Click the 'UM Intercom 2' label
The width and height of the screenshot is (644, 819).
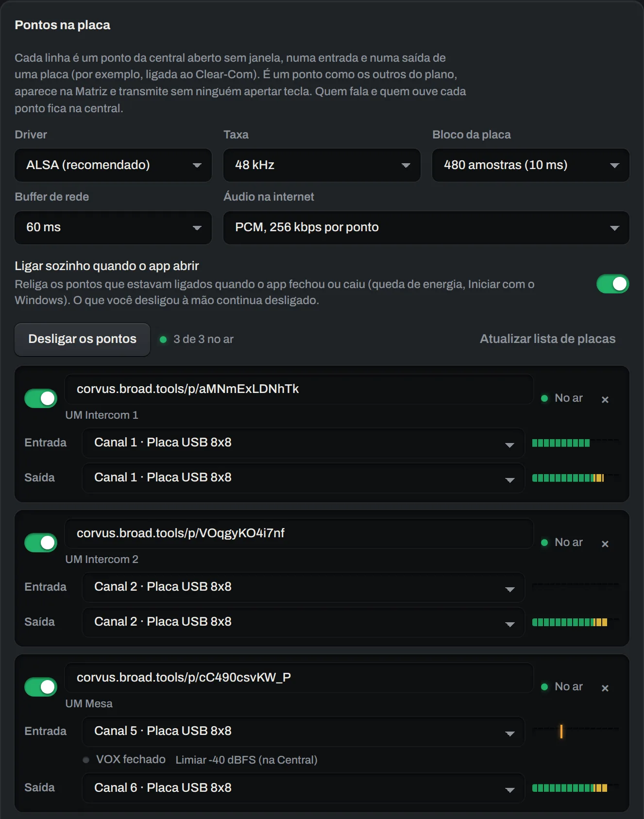(102, 559)
